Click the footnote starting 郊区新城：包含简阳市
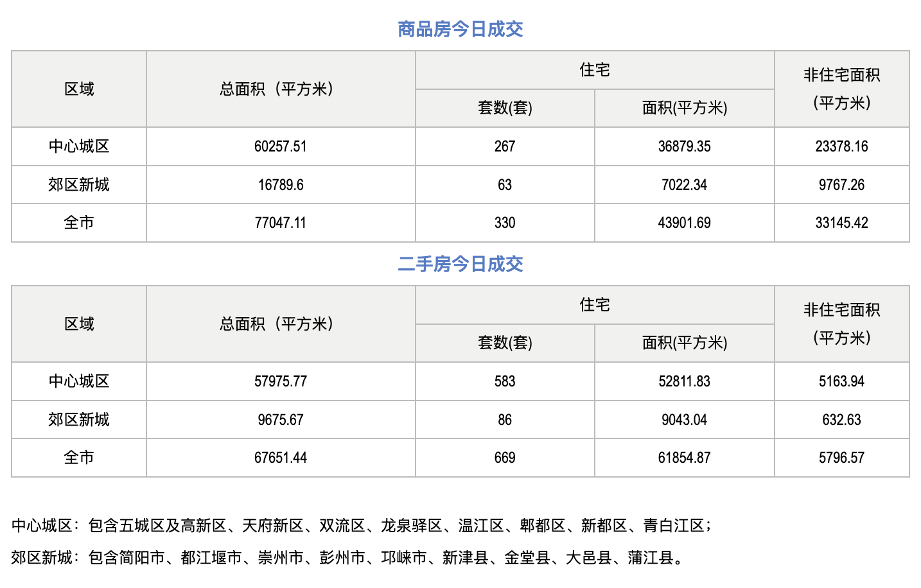This screenshot has width=921, height=588. pyautogui.click(x=347, y=558)
